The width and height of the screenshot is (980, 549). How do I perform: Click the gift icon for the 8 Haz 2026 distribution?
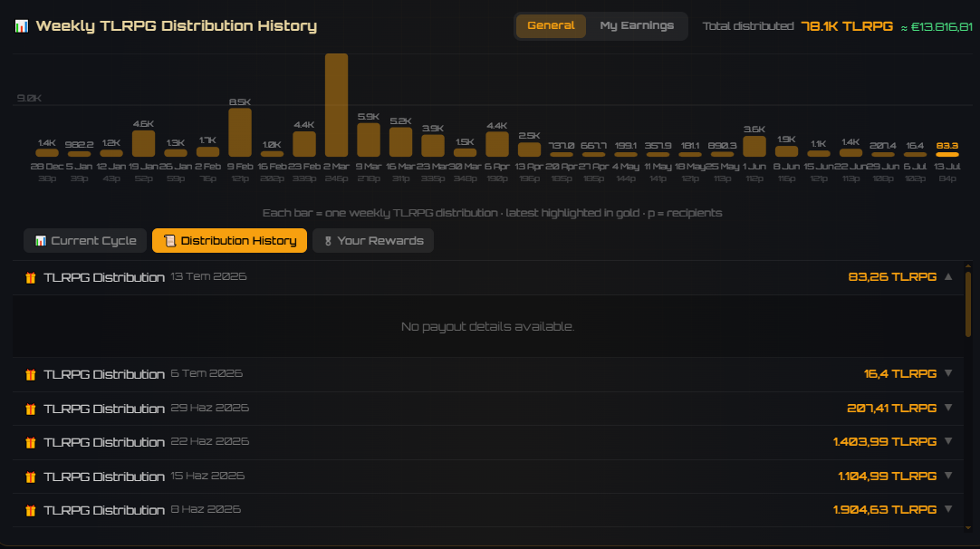coord(30,511)
